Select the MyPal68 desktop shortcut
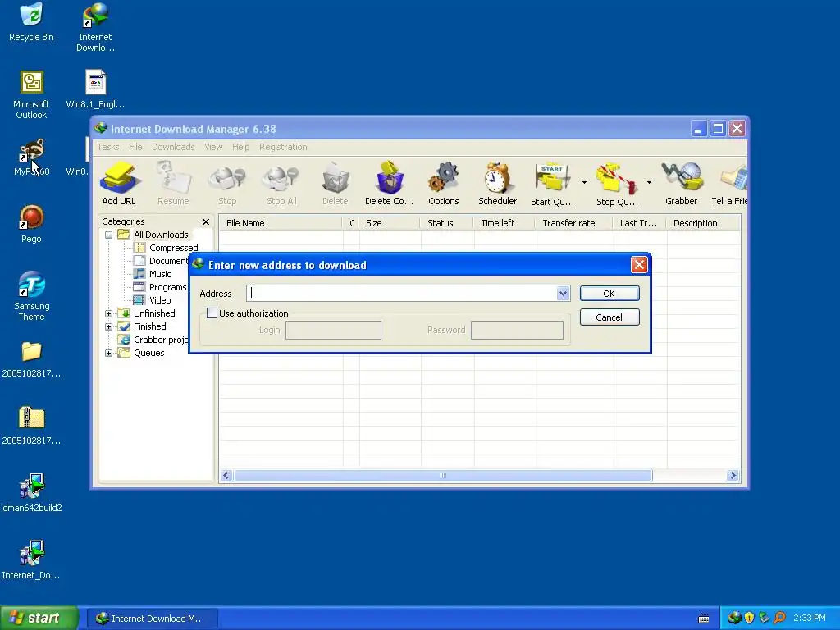 [x=31, y=157]
